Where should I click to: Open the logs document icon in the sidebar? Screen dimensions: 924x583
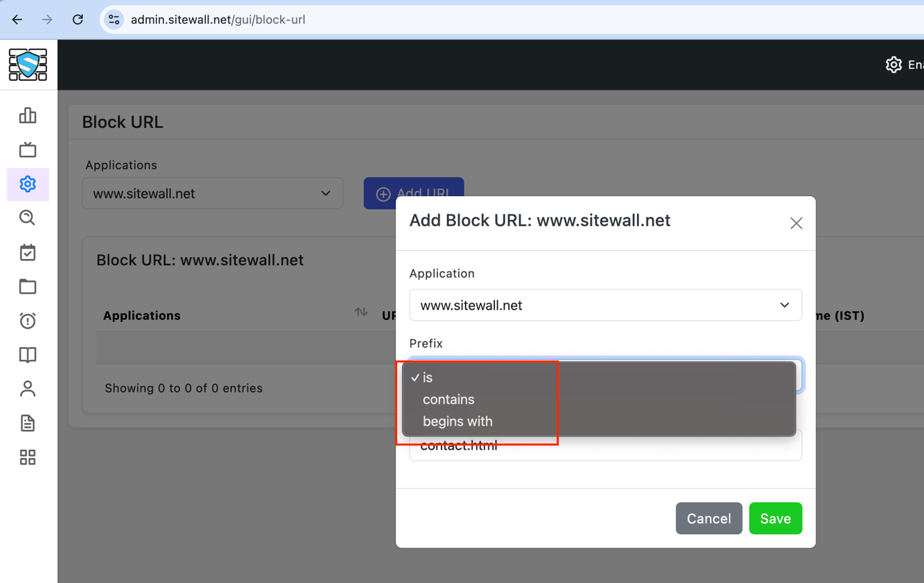tap(27, 423)
